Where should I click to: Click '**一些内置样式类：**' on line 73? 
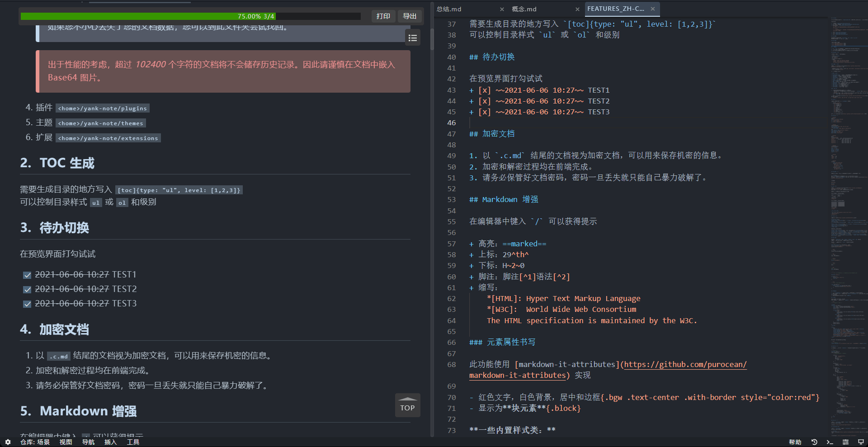[x=512, y=430]
